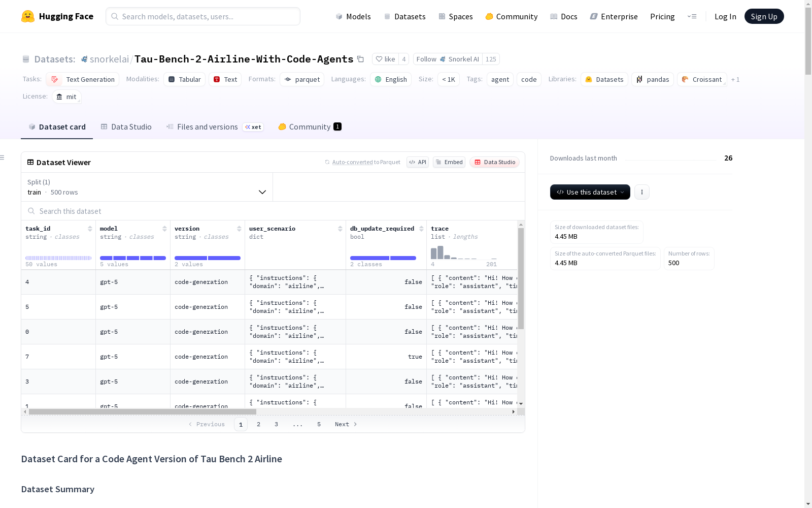The width and height of the screenshot is (812, 508).
Task: Click the table vertical scrollbar thumb
Action: 521,278
